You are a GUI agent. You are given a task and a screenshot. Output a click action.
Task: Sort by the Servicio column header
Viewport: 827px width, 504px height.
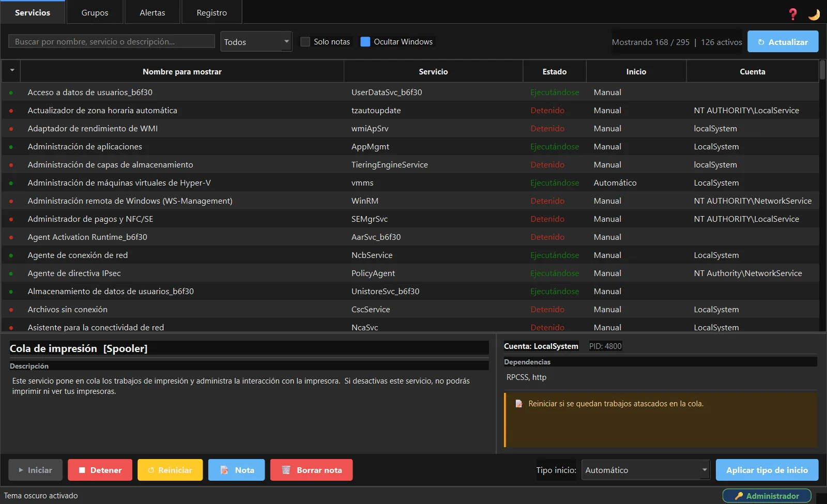pos(433,71)
